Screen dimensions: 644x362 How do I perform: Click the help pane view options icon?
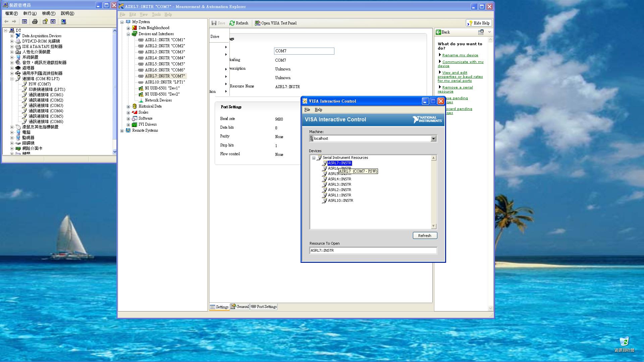pos(481,32)
